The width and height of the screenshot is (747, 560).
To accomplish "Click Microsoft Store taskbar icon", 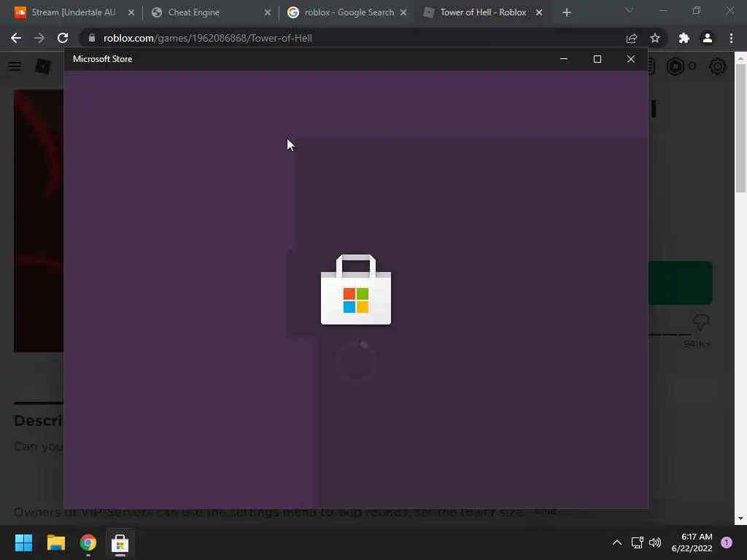I will pos(120,542).
